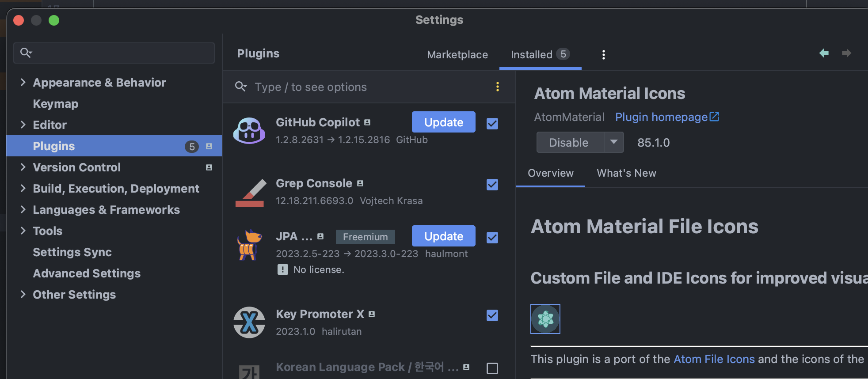Viewport: 868px width, 379px height.
Task: Navigate back with the left arrow
Action: [x=824, y=53]
